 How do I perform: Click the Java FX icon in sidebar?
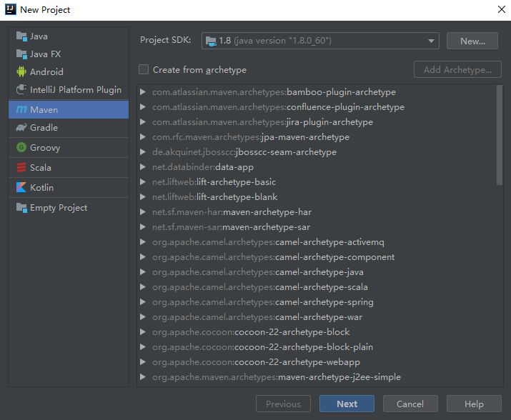[21, 54]
